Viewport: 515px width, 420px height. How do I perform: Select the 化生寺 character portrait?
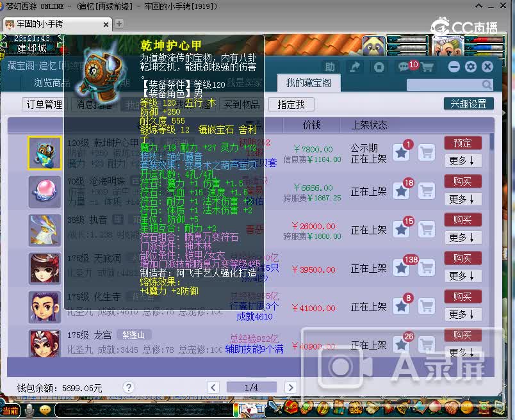[x=45, y=307]
